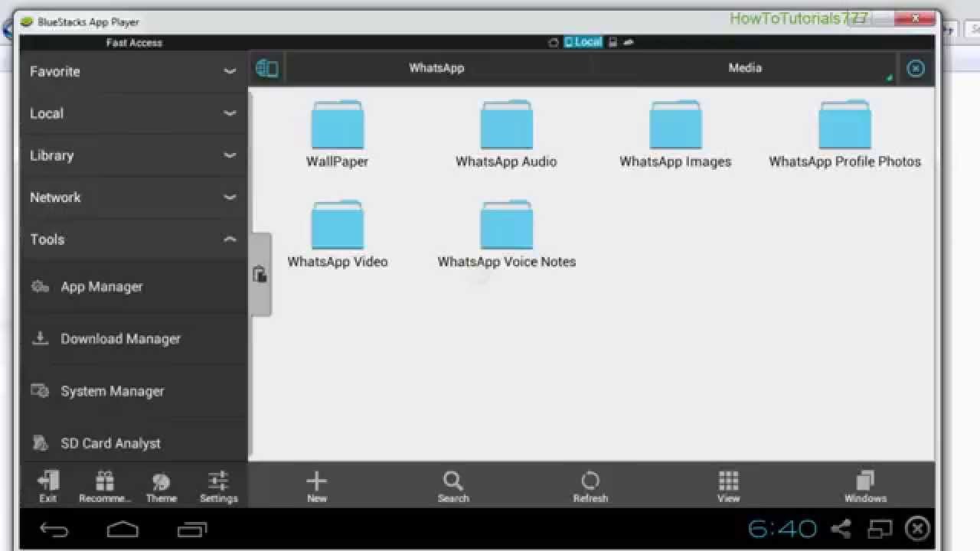The height and width of the screenshot is (551, 980).
Task: Launch SD Card Analyst
Action: click(110, 443)
